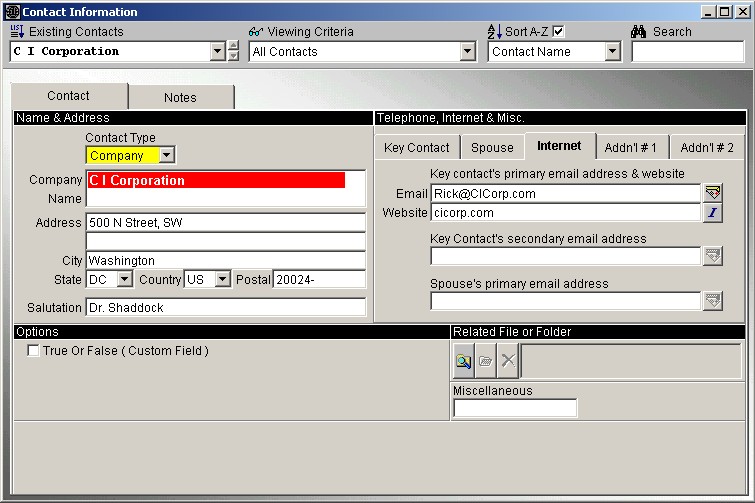
Task: Click the Search input field
Action: point(688,52)
